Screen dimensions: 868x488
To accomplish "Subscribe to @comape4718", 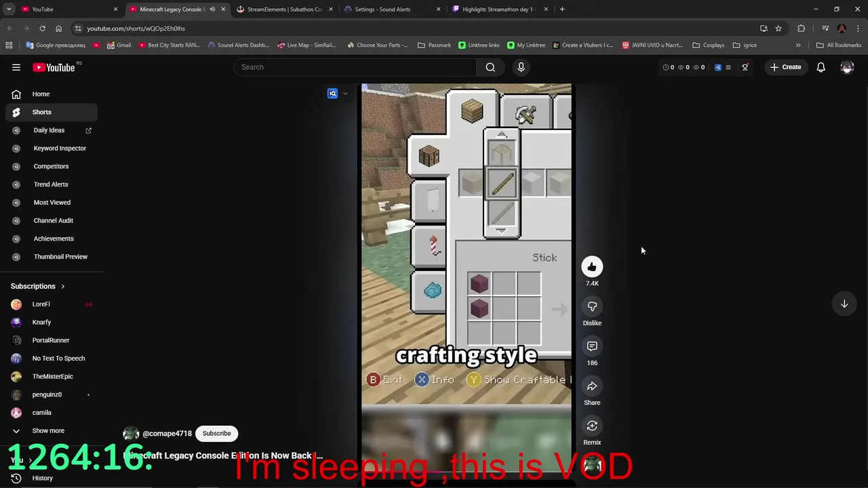I will 216,433.
